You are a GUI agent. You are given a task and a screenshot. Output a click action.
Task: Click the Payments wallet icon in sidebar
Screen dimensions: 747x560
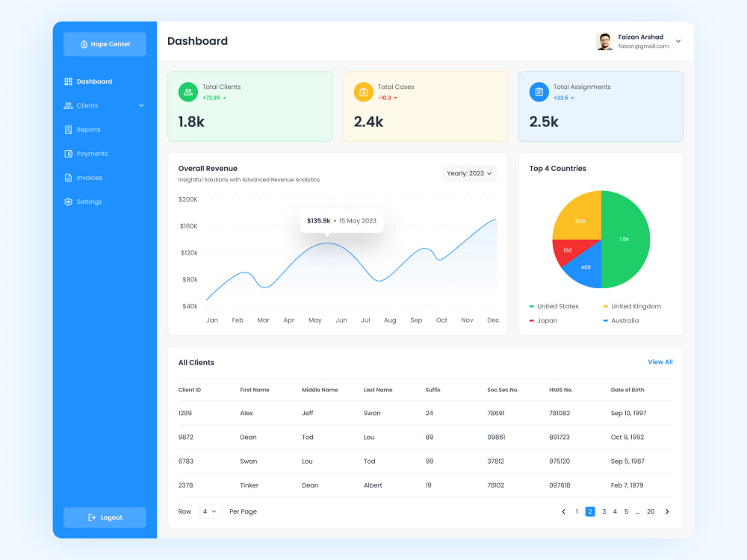tap(68, 154)
